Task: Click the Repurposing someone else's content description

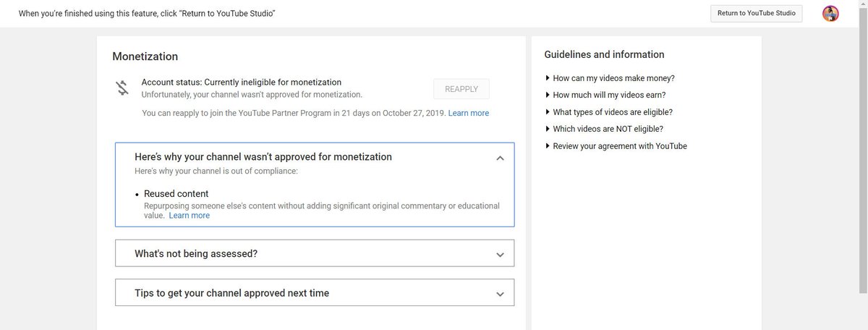Action: tap(322, 211)
